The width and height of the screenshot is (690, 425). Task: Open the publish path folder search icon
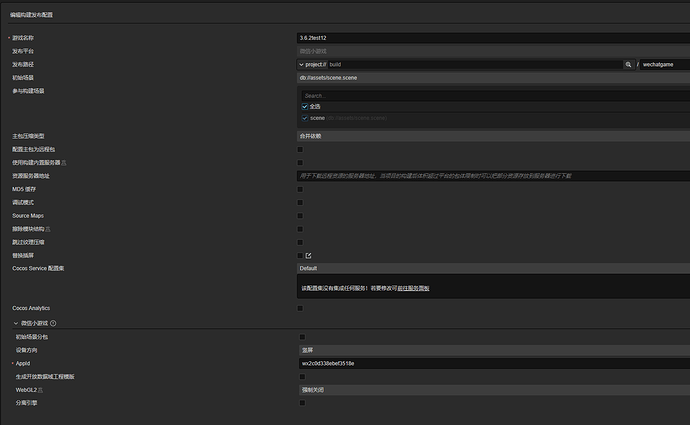click(628, 65)
